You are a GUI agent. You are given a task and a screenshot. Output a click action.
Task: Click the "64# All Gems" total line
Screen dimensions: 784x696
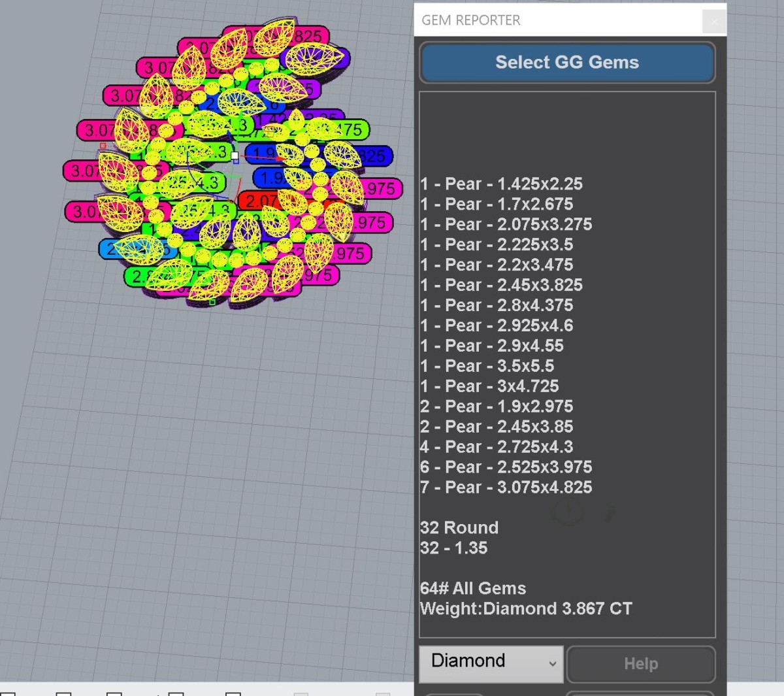tap(473, 589)
